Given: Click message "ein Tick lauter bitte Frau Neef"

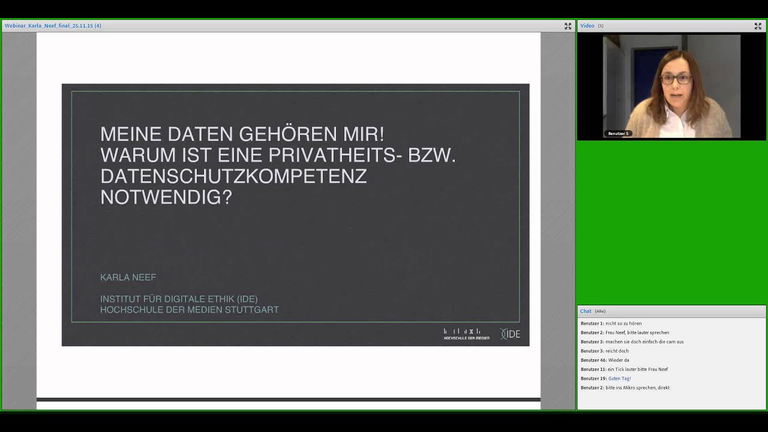Looking at the screenshot, I should point(637,369).
